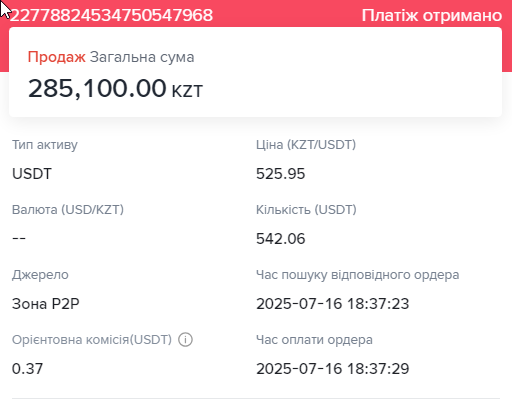Click the 'Загальна сума' heading text

click(142, 57)
